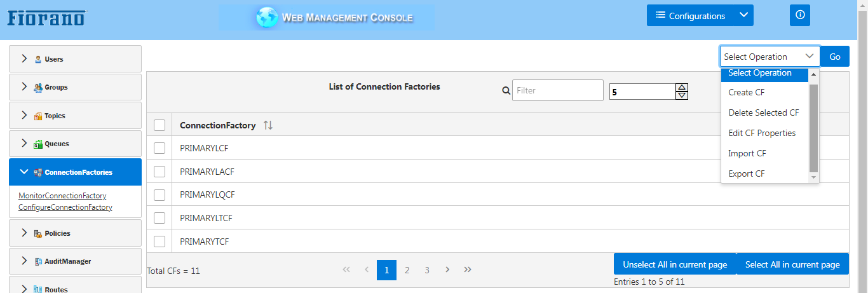Check the PRIMARYLCF row checkbox
This screenshot has width=868, height=293.
coord(159,148)
